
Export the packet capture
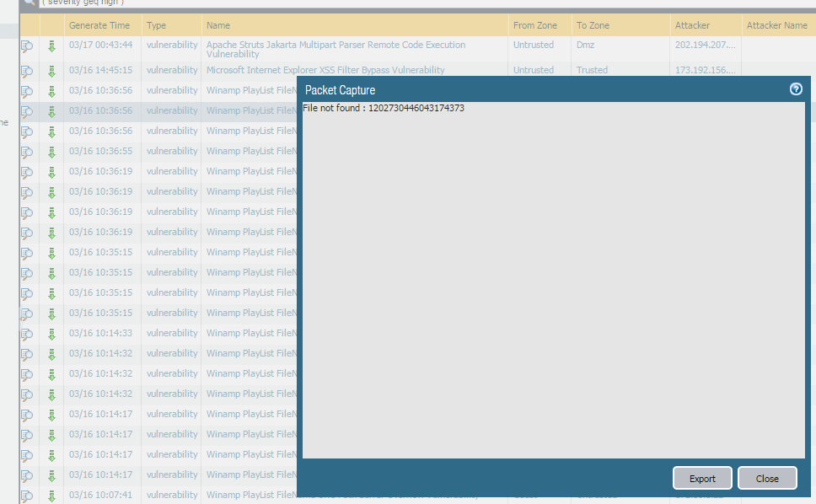pyautogui.click(x=702, y=478)
